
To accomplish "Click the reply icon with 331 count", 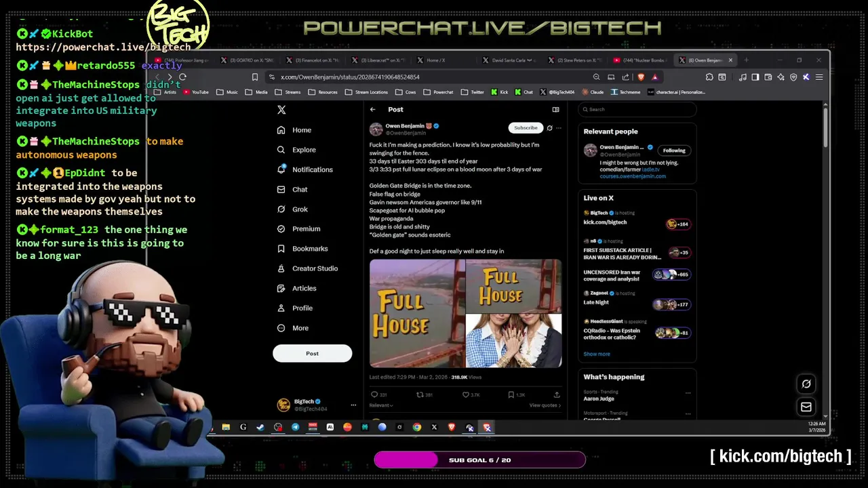I will pos(374,394).
